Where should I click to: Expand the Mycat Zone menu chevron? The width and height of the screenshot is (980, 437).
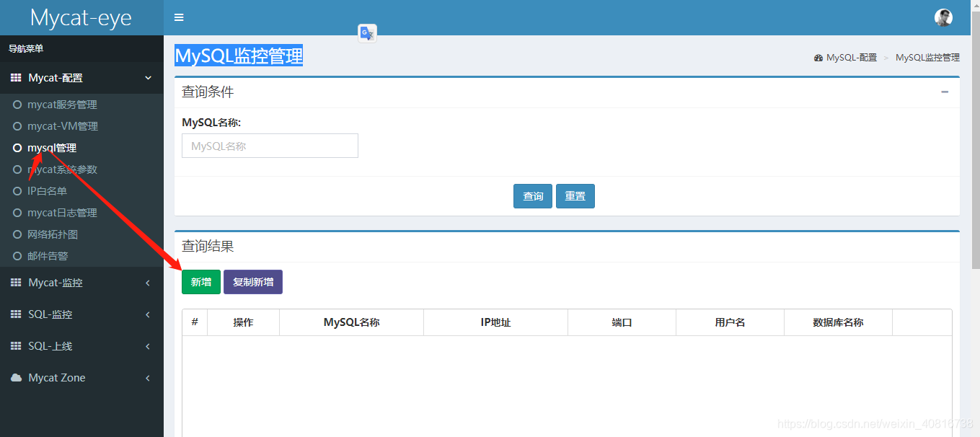[148, 378]
